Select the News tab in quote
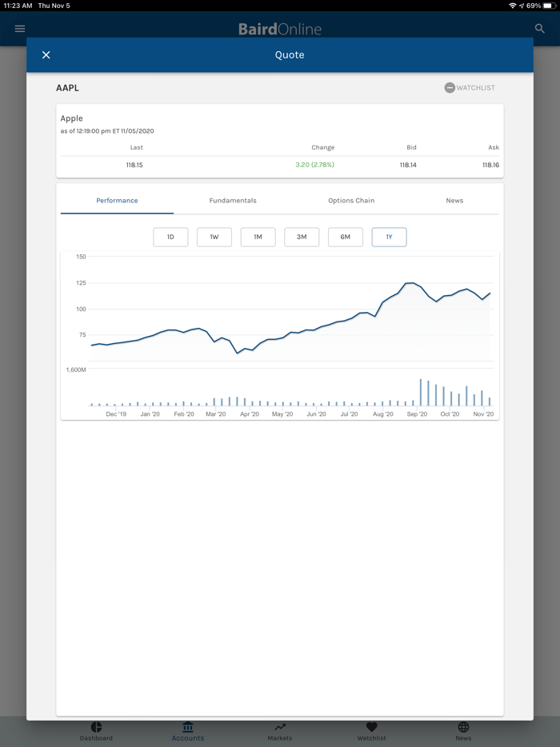Viewport: 560px width, 747px height. pos(454,201)
